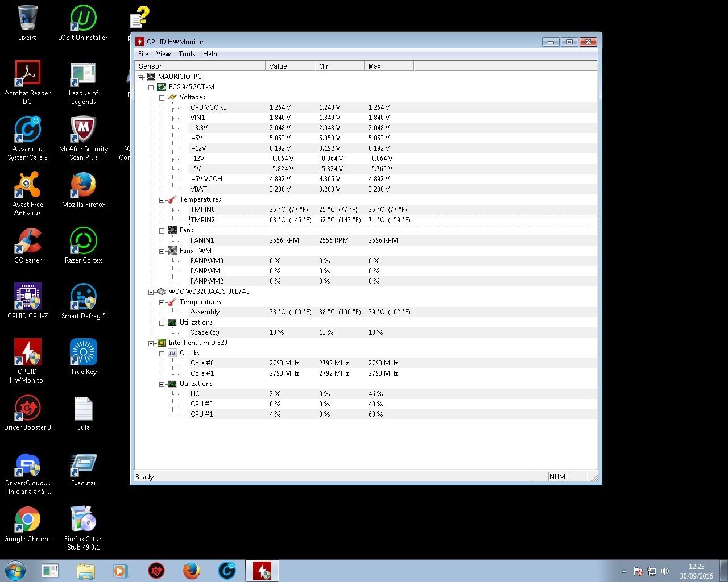Open Smart Defrag 5 shortcut
The height and width of the screenshot is (582, 728).
tap(83, 302)
